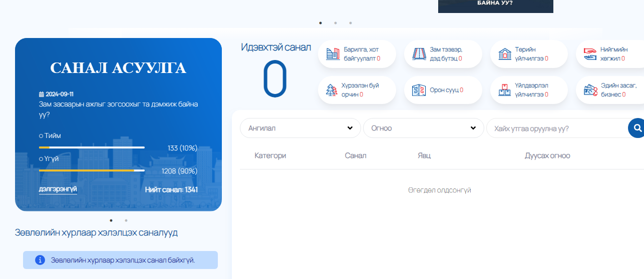Click the building icon for Барилга, хот байгуулалт
644x279 pixels.
point(333,54)
